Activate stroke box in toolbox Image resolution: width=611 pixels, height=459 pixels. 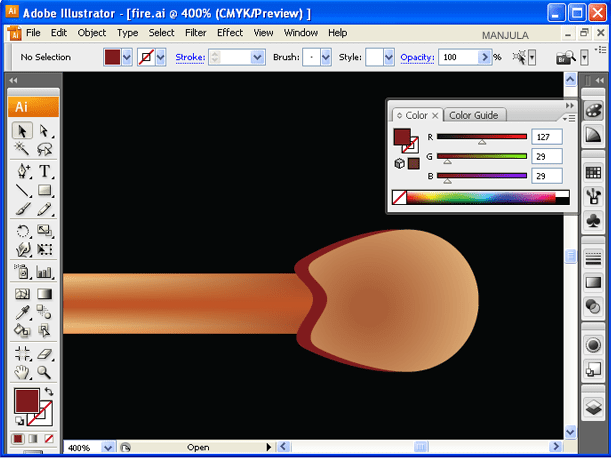tap(46, 419)
